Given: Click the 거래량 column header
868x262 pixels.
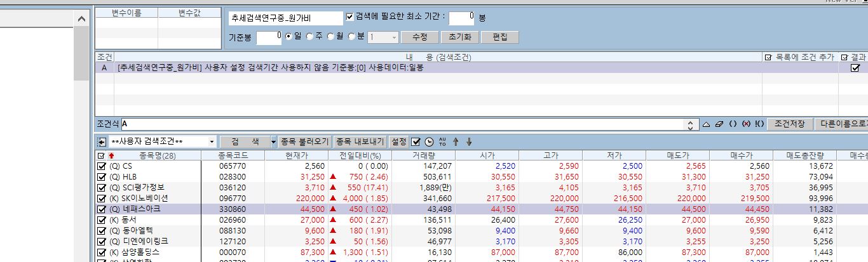Looking at the screenshot, I should coord(423,155).
